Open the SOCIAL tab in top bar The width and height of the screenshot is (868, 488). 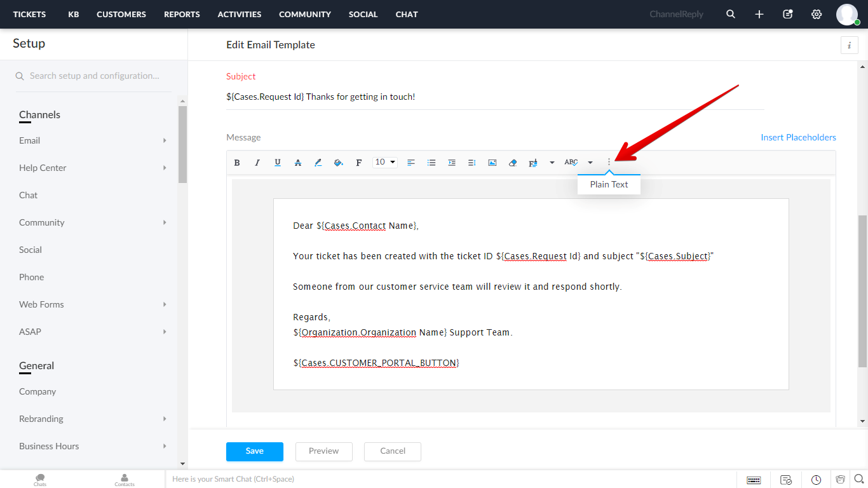(363, 14)
